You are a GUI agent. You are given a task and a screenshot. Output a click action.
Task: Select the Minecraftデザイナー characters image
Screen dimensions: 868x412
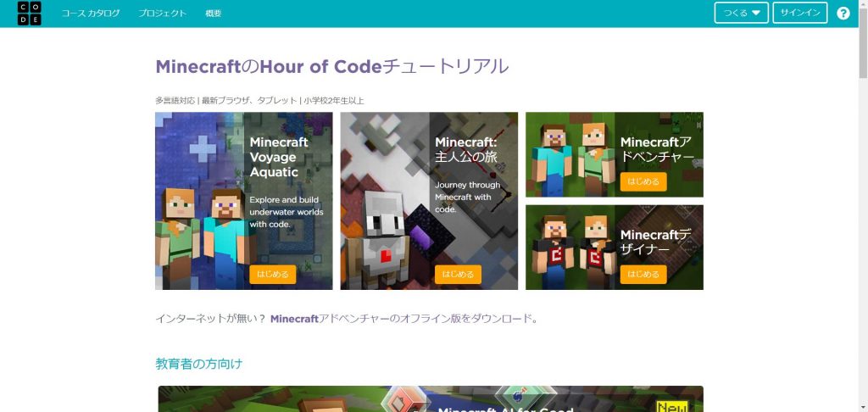tap(570, 248)
